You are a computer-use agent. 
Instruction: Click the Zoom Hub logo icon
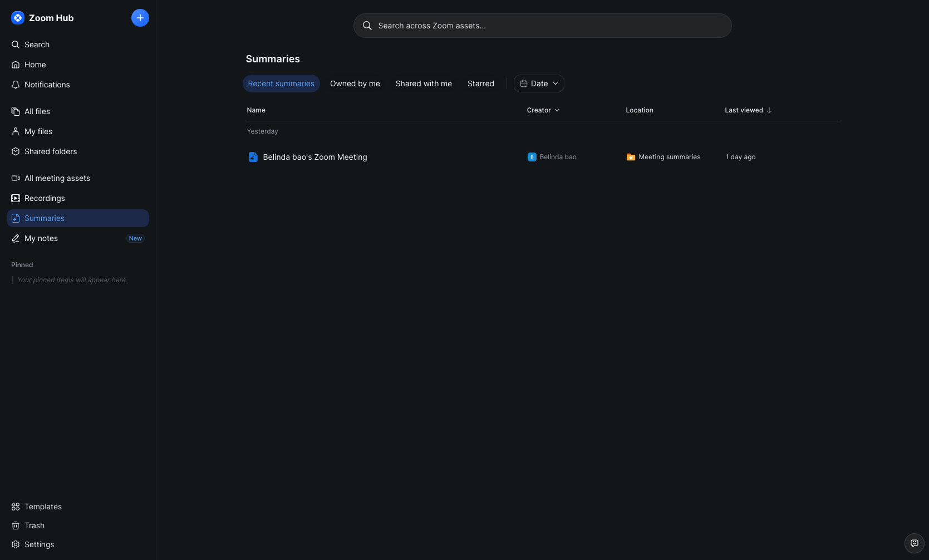pyautogui.click(x=18, y=18)
